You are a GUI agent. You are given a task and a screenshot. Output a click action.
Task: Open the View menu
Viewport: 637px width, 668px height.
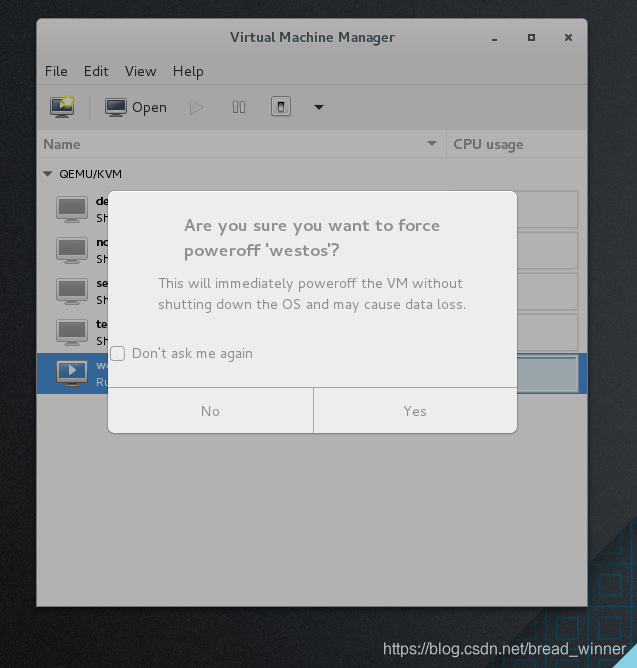[141, 71]
